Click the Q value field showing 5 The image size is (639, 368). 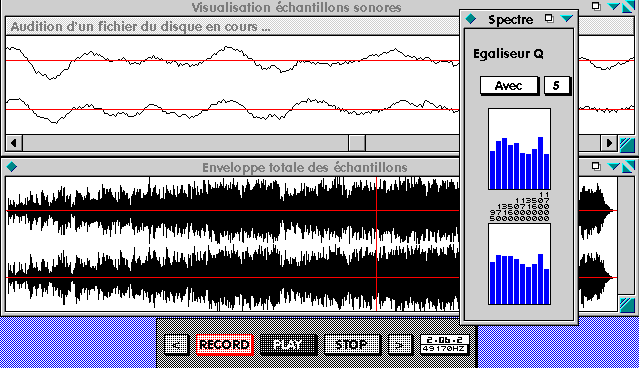(x=557, y=86)
